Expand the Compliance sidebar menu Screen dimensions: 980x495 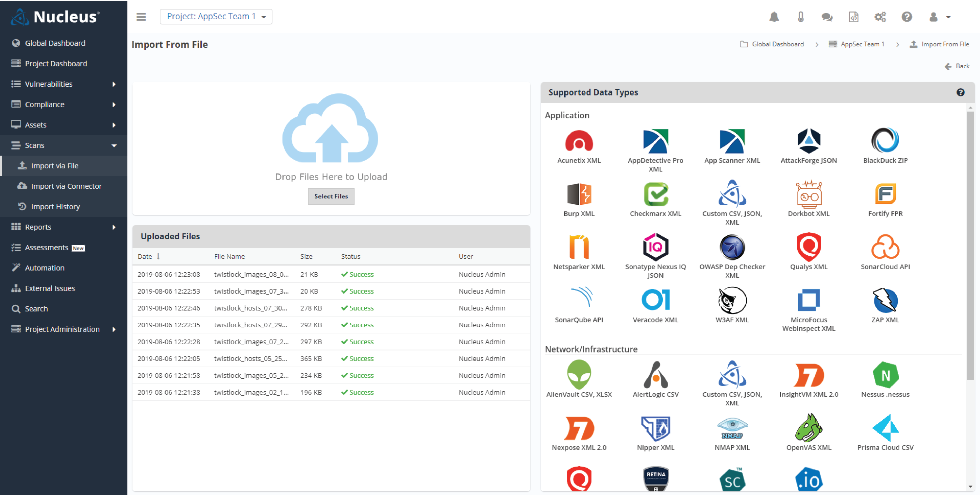coord(63,104)
